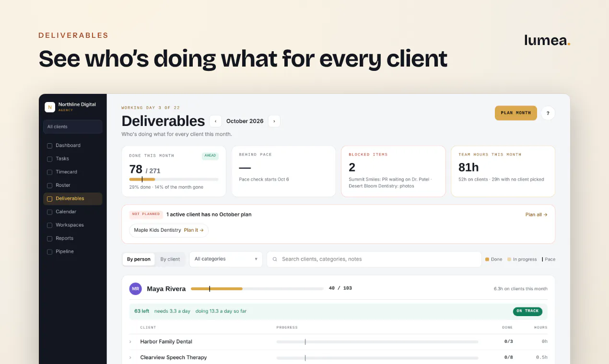The width and height of the screenshot is (609, 364).
Task: Click Maya Rivera's MR avatar
Action: coord(136,289)
